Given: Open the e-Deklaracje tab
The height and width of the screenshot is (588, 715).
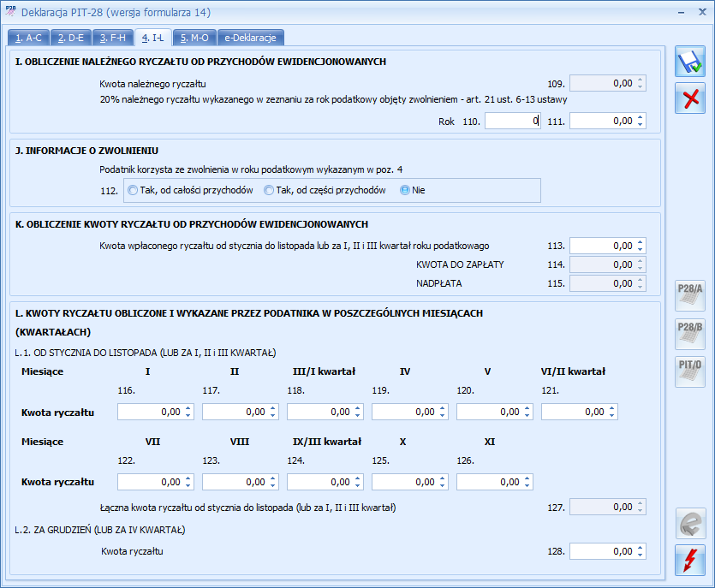Looking at the screenshot, I should tap(251, 38).
